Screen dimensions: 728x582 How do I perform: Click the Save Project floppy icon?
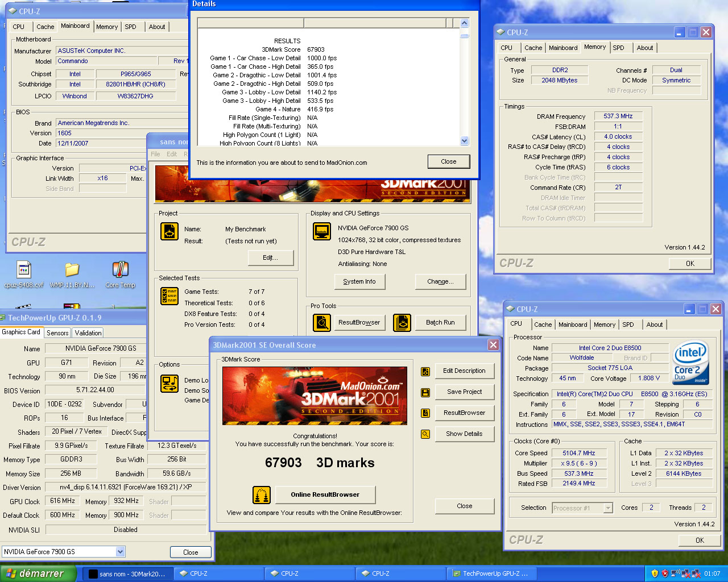[x=425, y=392]
